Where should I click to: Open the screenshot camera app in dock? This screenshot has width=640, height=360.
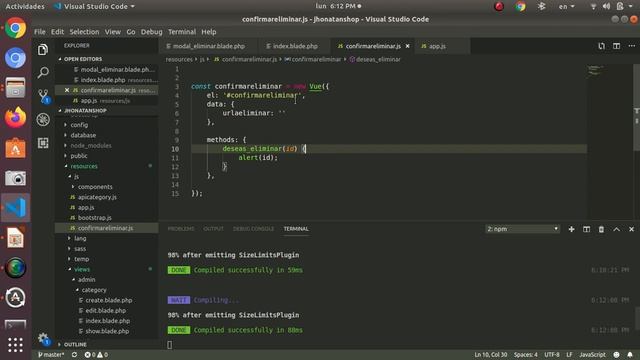click(16, 178)
